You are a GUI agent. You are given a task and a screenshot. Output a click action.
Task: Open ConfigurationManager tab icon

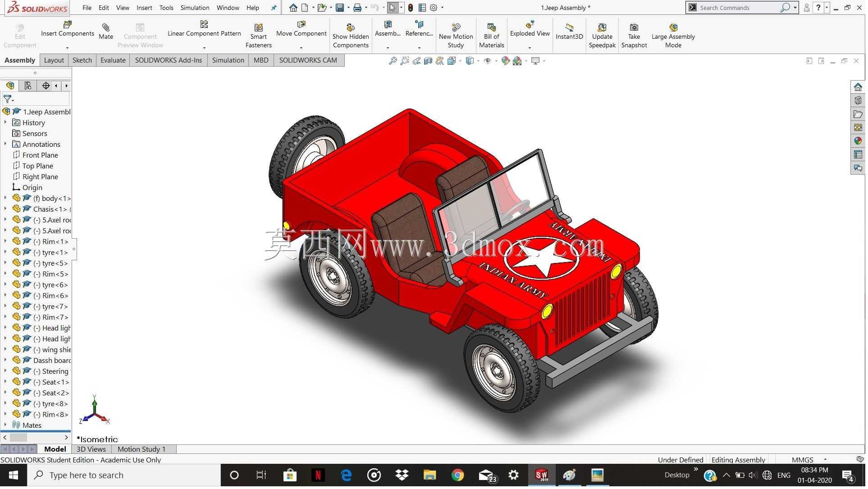click(46, 86)
